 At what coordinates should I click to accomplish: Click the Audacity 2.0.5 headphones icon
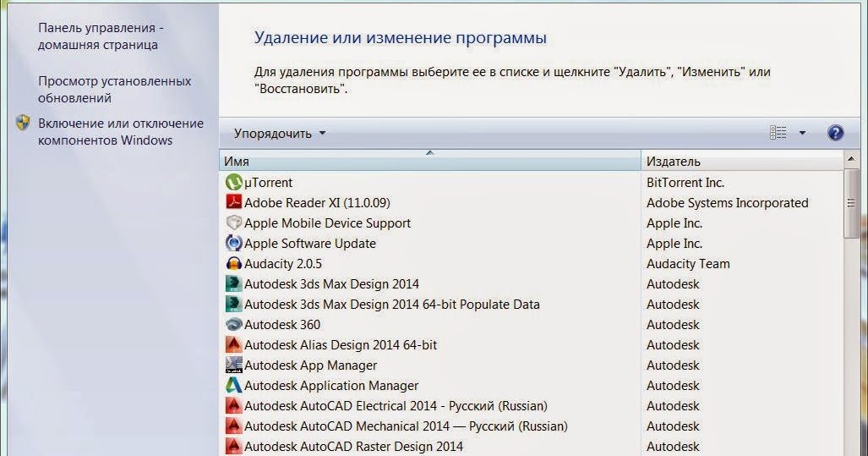pyautogui.click(x=233, y=263)
